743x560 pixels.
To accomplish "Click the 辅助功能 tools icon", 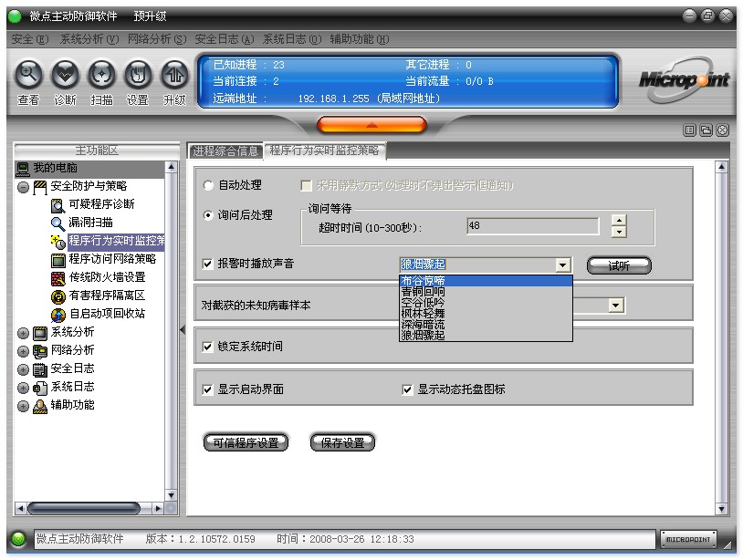I will (40, 406).
